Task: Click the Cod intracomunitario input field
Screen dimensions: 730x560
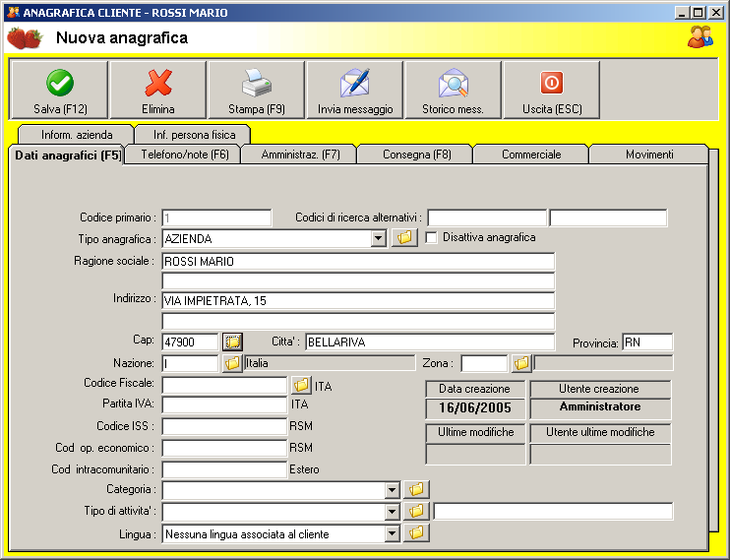Action: click(224, 469)
